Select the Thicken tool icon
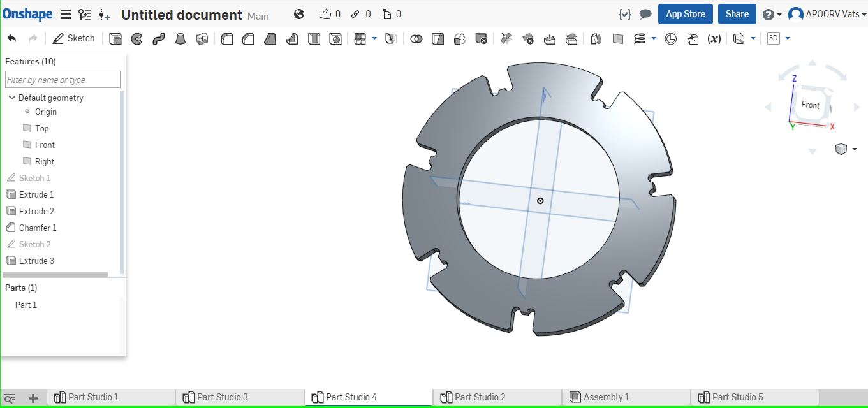This screenshot has width=868, height=408. click(x=202, y=39)
